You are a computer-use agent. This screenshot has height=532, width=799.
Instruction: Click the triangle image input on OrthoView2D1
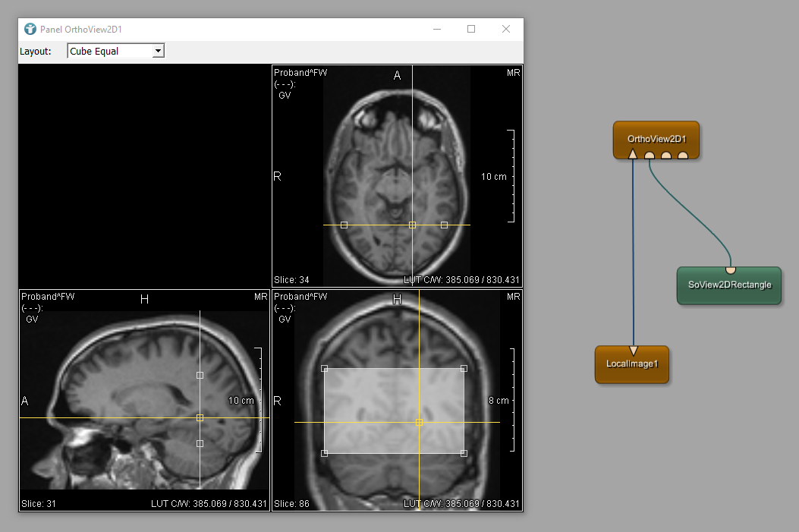tap(633, 155)
